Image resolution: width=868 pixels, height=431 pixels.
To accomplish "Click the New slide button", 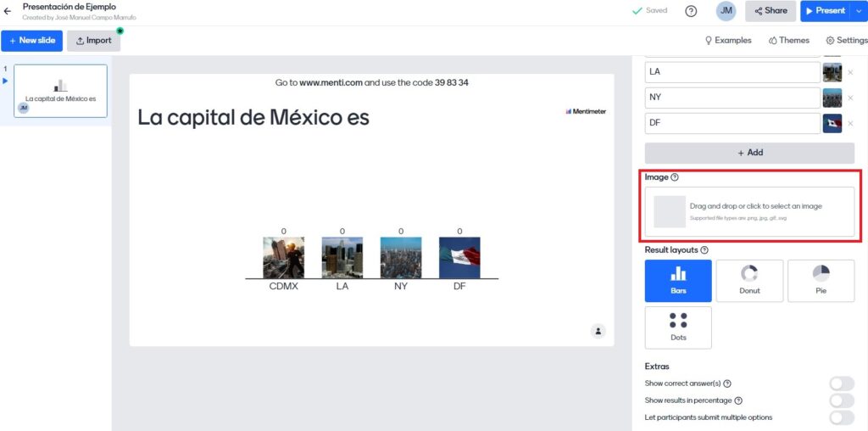I will pos(31,41).
